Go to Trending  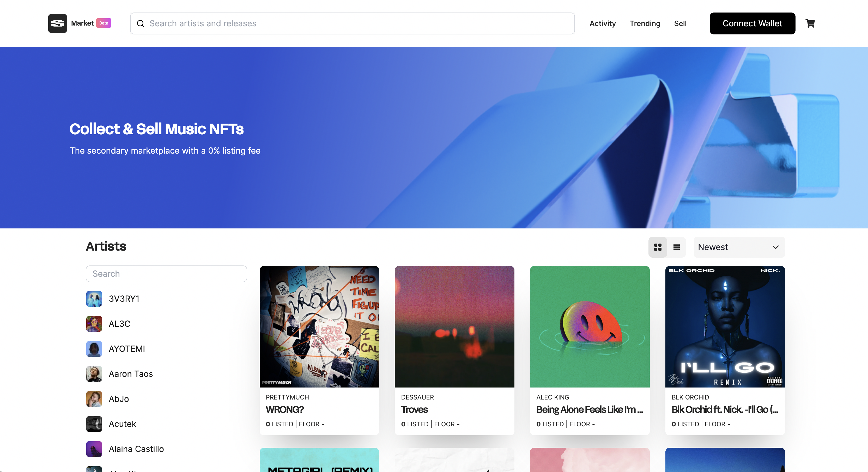tap(645, 23)
